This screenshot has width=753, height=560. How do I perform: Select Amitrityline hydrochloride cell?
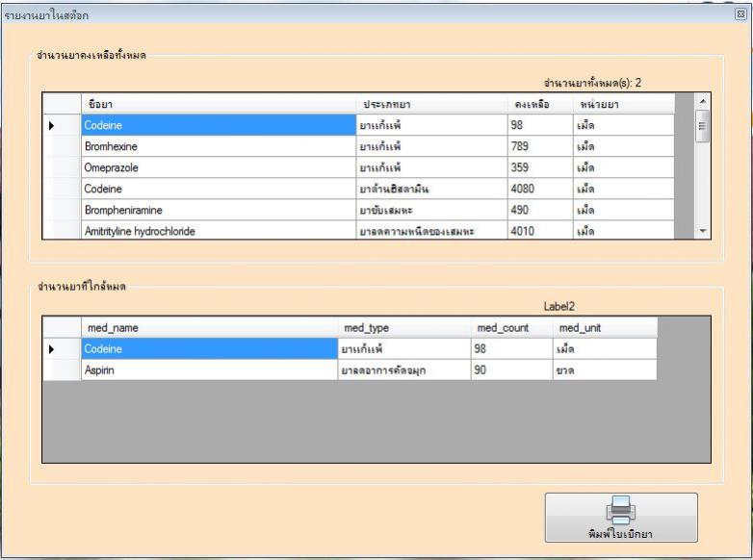click(x=219, y=230)
